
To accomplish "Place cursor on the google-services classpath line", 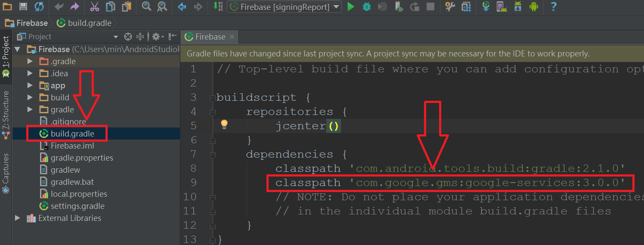I will [x=450, y=183].
